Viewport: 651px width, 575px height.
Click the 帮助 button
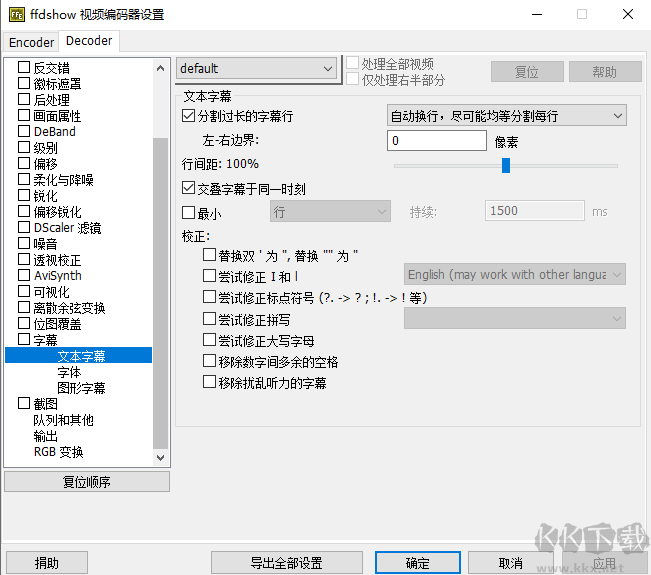click(605, 72)
